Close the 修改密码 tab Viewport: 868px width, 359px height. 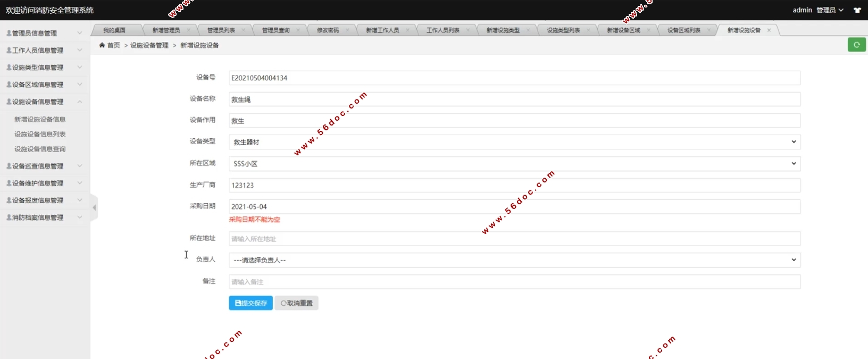(347, 30)
